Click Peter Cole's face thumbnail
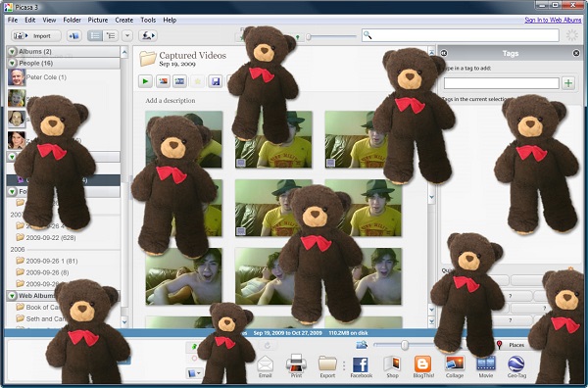588x388 pixels. coord(17,77)
